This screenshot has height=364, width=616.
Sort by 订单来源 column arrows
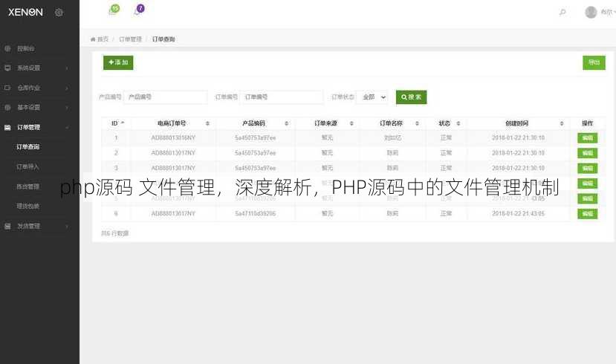[x=351, y=123]
